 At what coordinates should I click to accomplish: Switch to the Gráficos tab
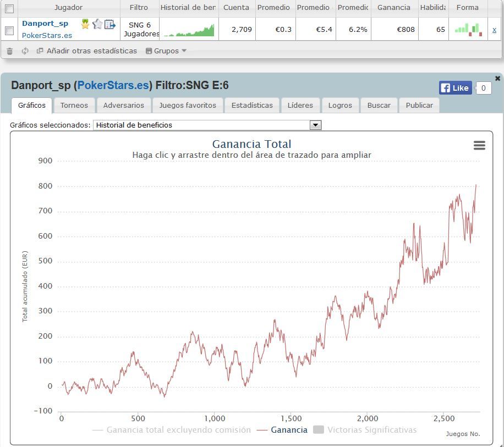tap(32, 106)
